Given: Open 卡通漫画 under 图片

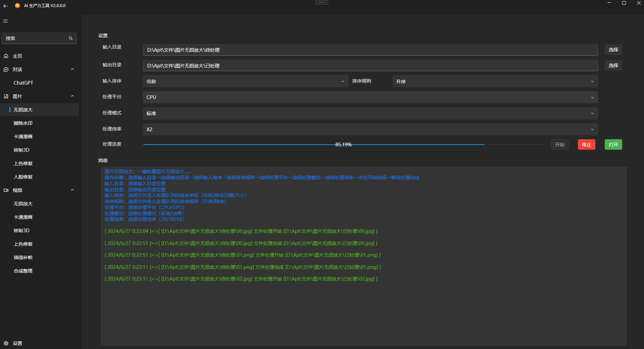Looking at the screenshot, I should [x=40, y=137].
